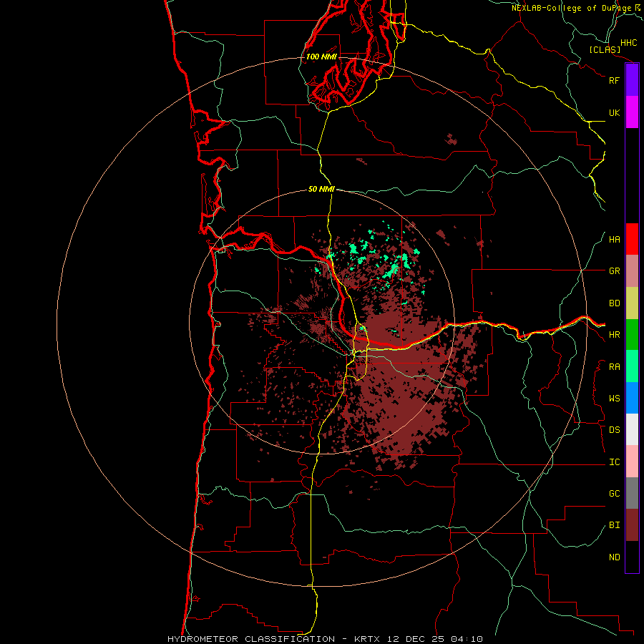The width and height of the screenshot is (644, 644).
Task: Click the WS blue legend swatch
Action: coord(632,398)
